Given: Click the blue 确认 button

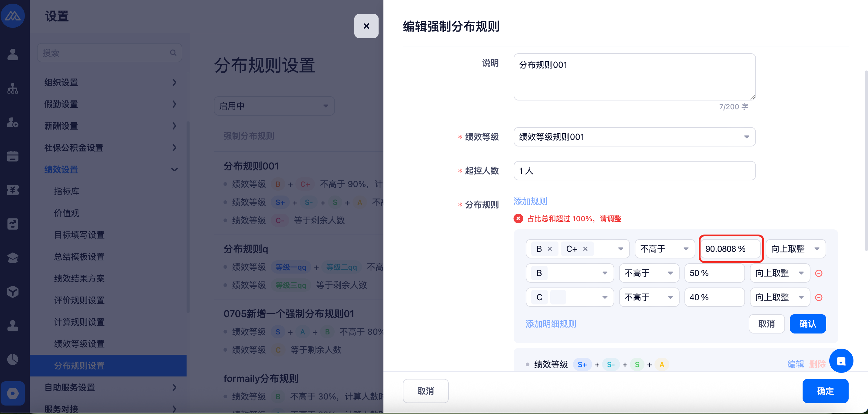Looking at the screenshot, I should pyautogui.click(x=808, y=324).
